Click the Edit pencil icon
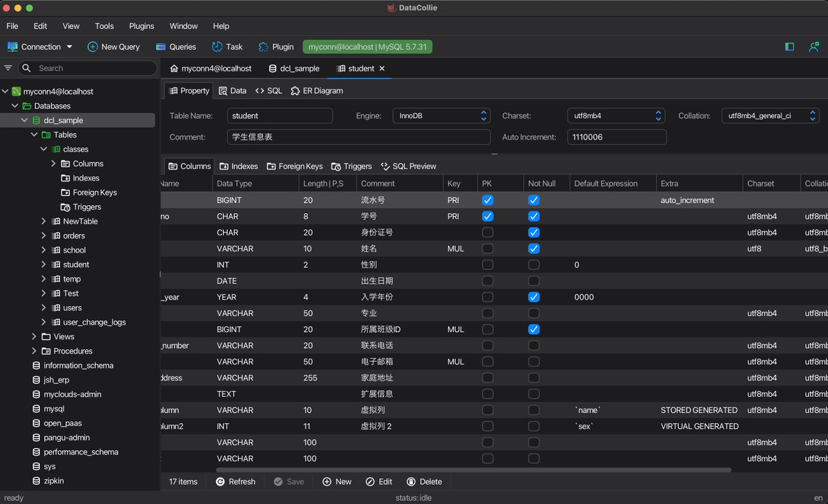Viewport: 828px width, 504px height. click(x=370, y=482)
